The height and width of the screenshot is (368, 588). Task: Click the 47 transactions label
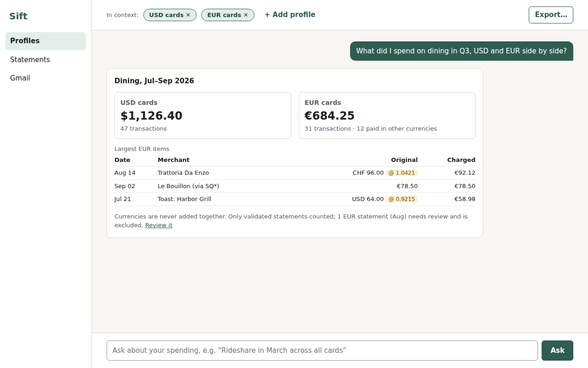click(x=144, y=129)
